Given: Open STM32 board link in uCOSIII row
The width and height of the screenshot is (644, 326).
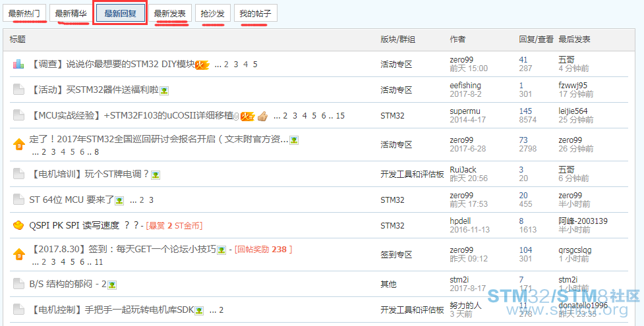Looking at the screenshot, I should click(392, 116).
